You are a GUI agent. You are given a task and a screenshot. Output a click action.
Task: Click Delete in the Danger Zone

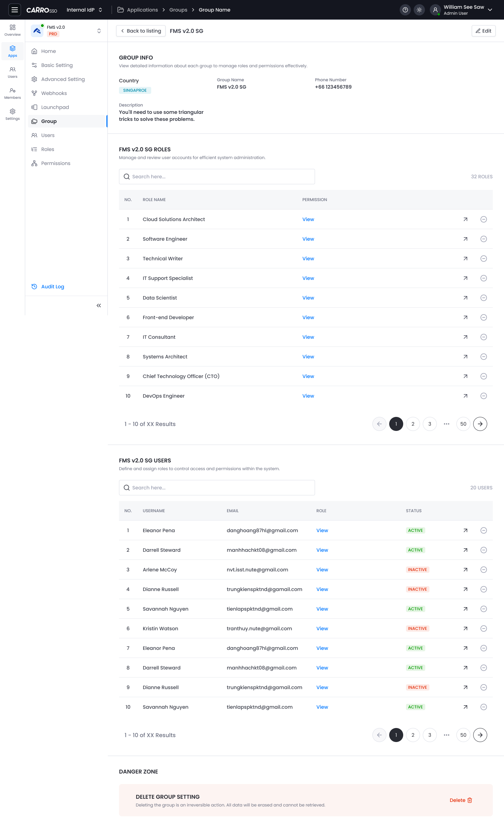coord(461,800)
